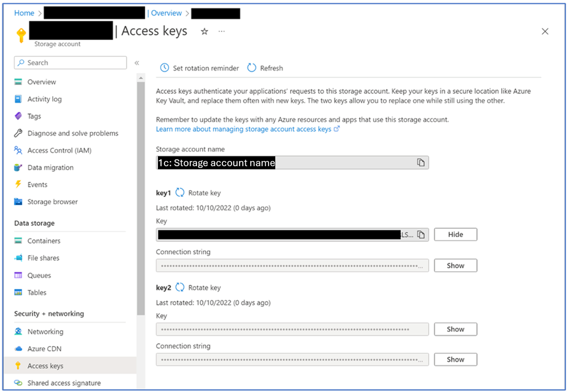Screen dimensions: 567x392
Task: Focus the sidebar Search box
Action: [x=70, y=62]
